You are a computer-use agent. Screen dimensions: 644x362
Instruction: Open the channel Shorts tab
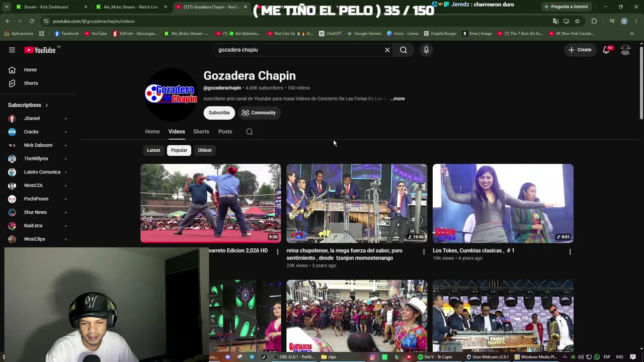[201, 132]
